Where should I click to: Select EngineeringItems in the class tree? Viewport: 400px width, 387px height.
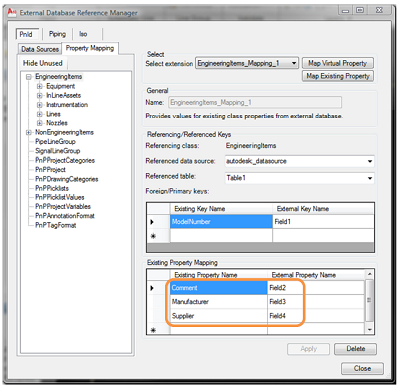[x=59, y=77]
